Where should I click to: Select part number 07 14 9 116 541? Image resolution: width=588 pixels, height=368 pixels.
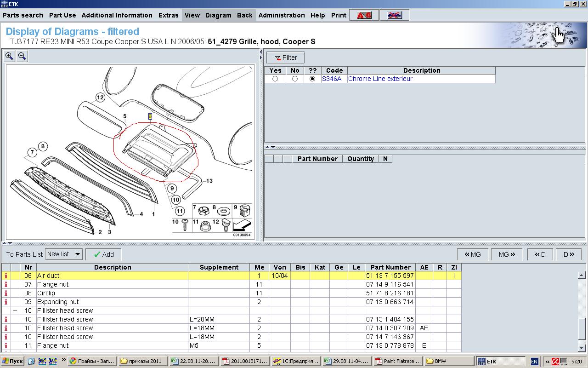point(390,284)
